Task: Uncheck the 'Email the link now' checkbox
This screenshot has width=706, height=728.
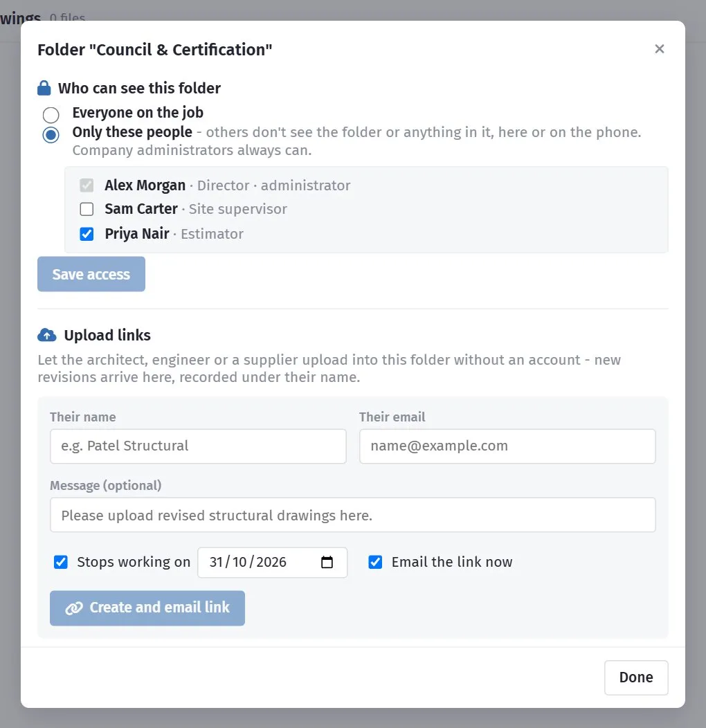Action: click(x=375, y=562)
